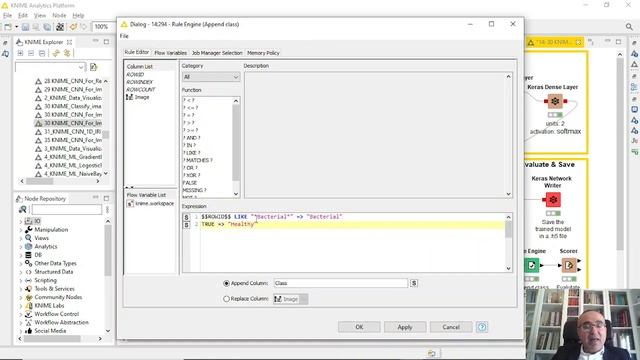Expand the Scripting category

point(21,280)
